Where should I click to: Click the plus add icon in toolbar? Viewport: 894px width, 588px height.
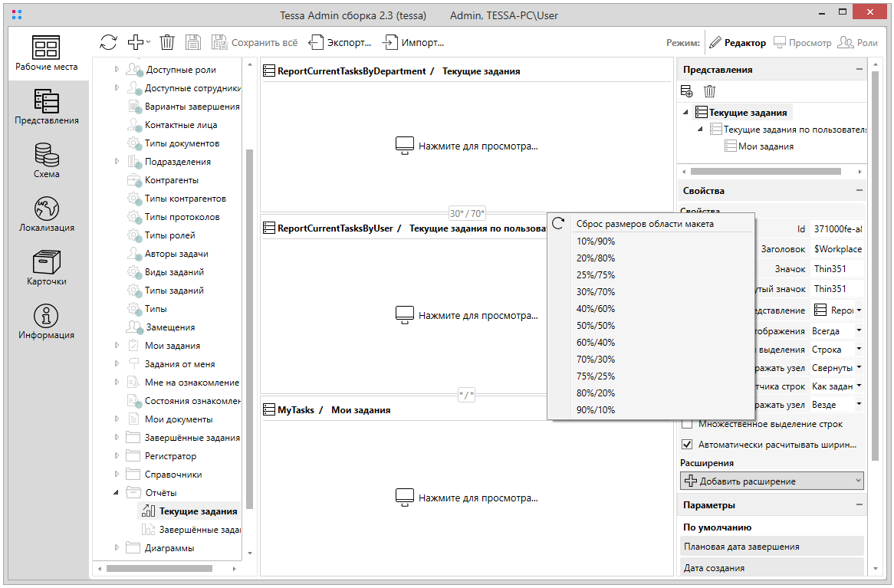coord(136,42)
